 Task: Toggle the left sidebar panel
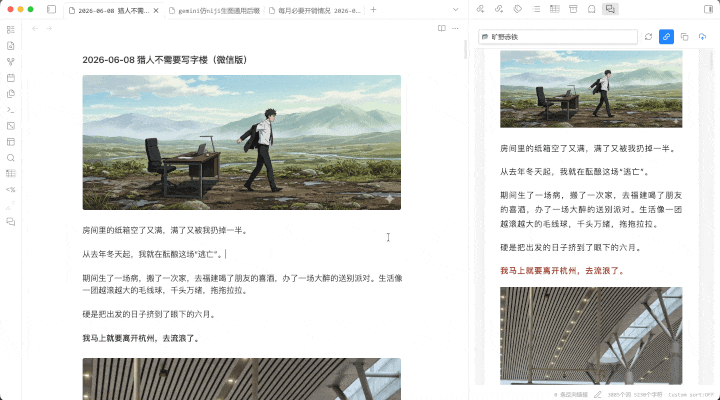(51, 10)
